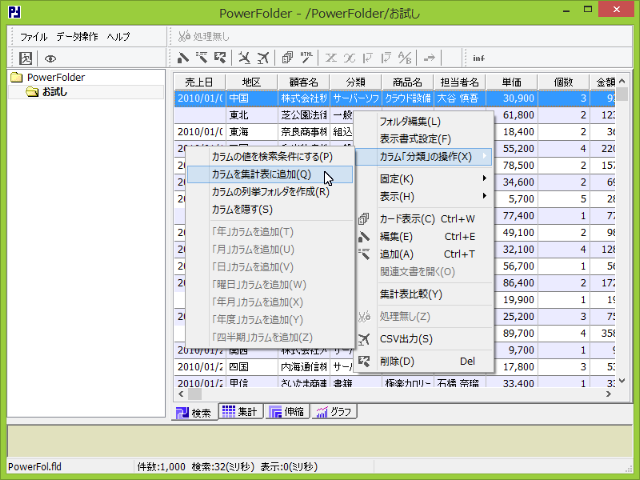Expand the カラム「分類」の操作(X) submenu arrow
This screenshot has width=640, height=480.
484,156
